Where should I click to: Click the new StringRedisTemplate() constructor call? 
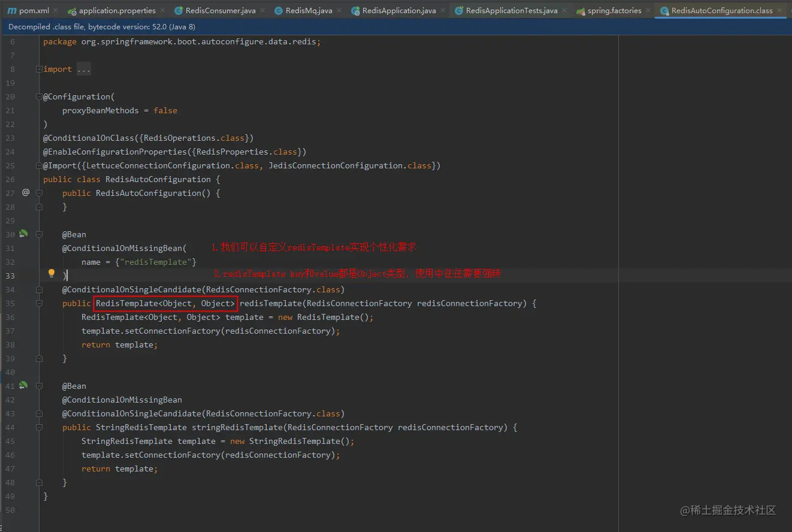pos(290,441)
